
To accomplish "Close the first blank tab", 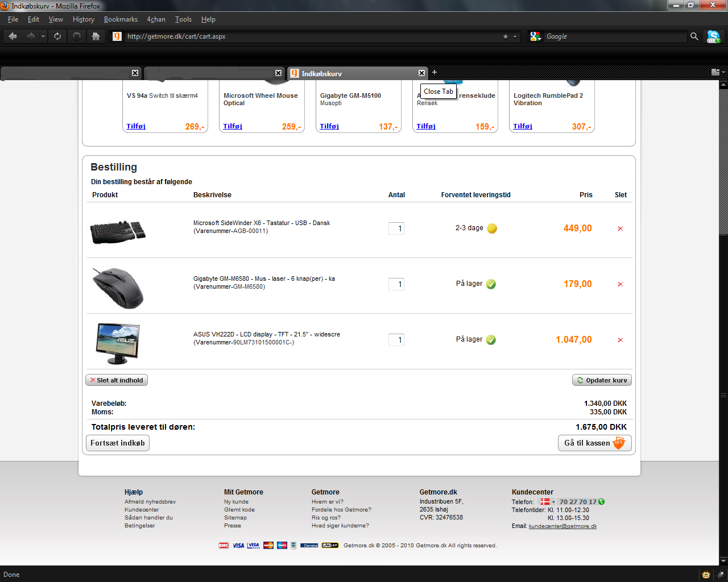I will pyautogui.click(x=135, y=73).
